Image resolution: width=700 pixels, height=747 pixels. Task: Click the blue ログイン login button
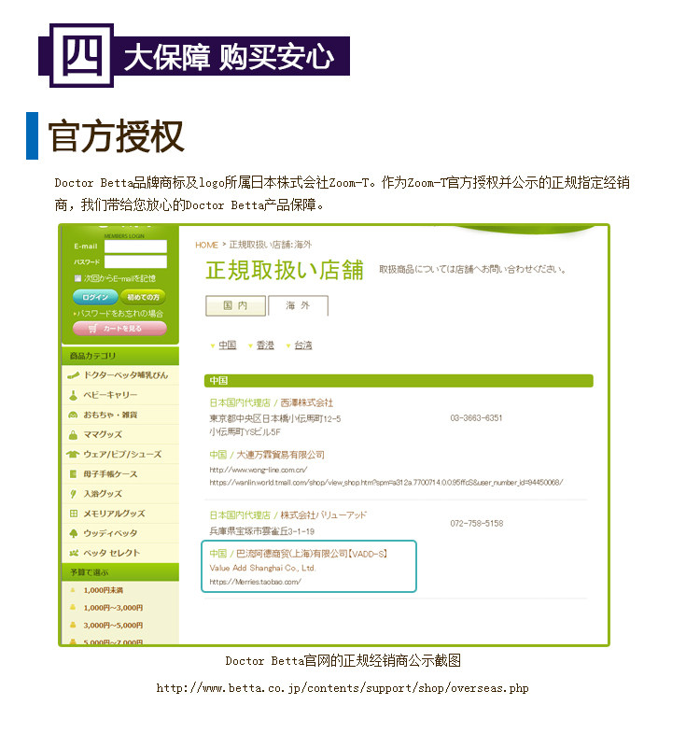pos(95,297)
